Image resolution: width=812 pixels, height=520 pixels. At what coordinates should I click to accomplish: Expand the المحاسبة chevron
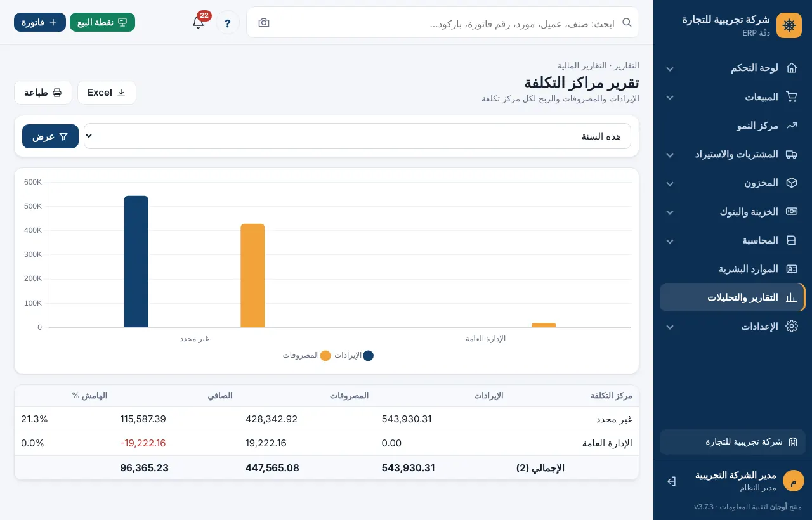(670, 241)
